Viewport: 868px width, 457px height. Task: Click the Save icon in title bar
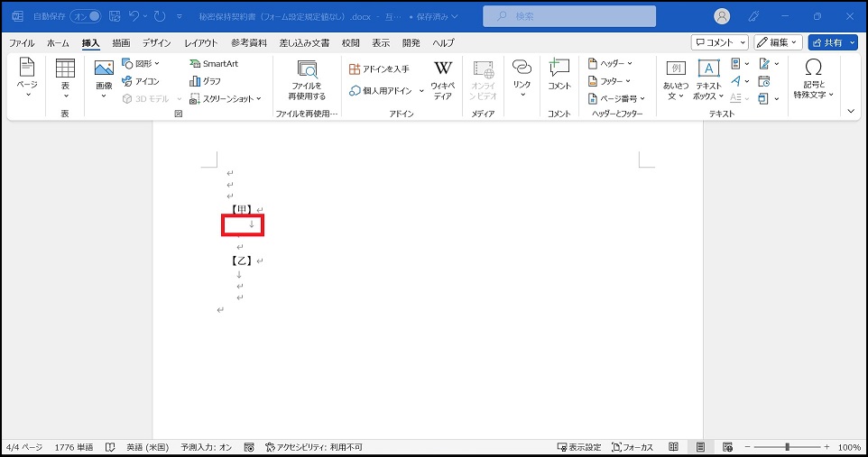tap(115, 16)
